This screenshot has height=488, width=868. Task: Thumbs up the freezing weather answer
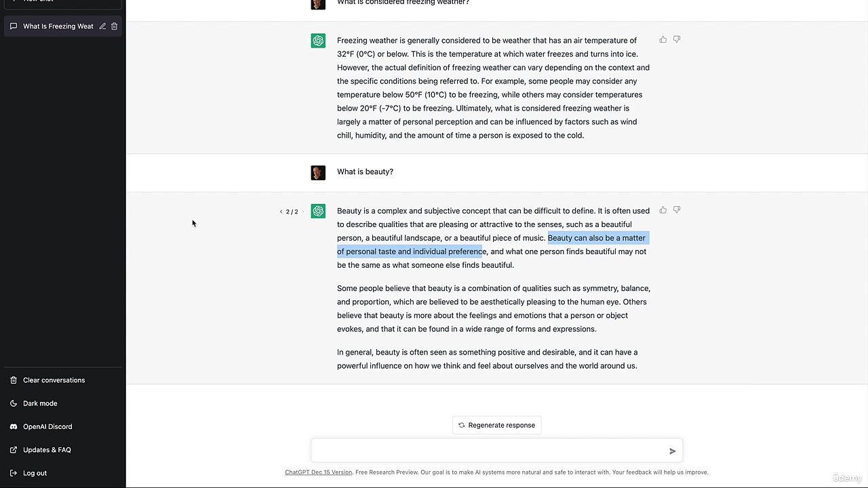pos(663,40)
